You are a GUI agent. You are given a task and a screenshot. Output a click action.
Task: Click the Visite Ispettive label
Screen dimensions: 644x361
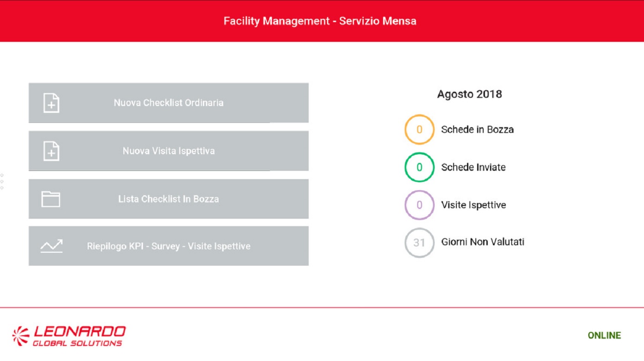coord(473,205)
